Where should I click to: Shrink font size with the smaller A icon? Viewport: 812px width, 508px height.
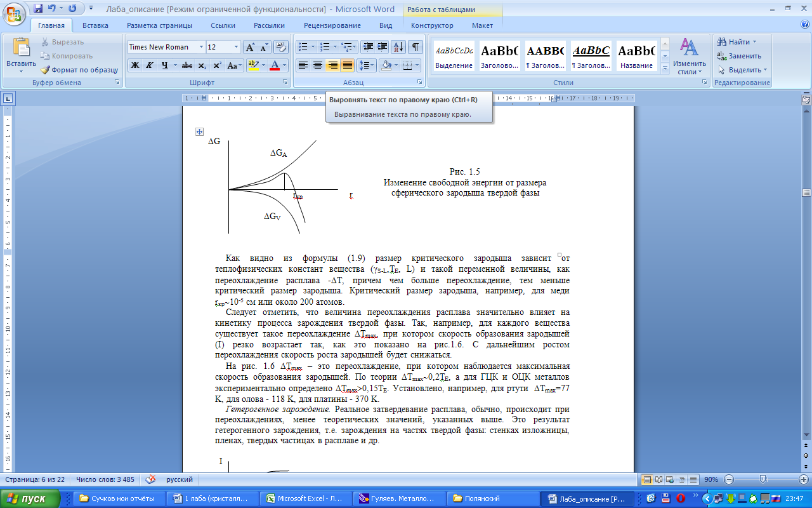point(264,47)
